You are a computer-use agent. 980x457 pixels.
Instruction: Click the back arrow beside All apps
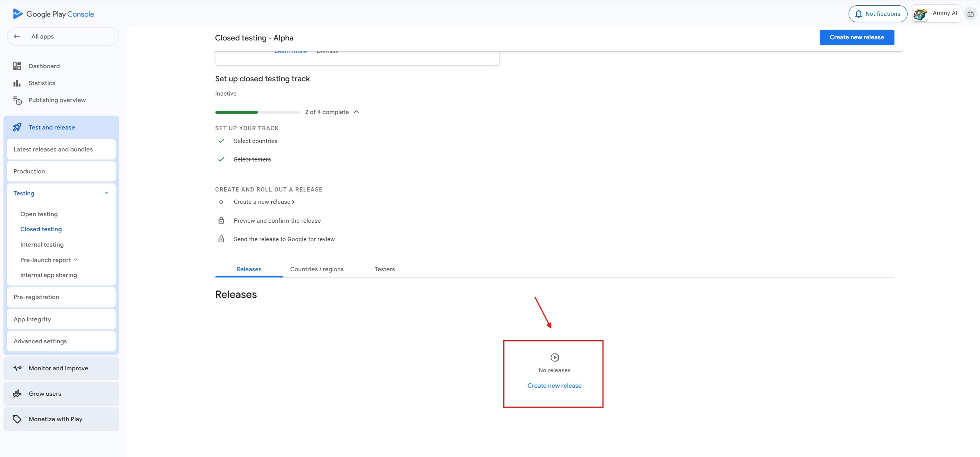pyautogui.click(x=17, y=37)
